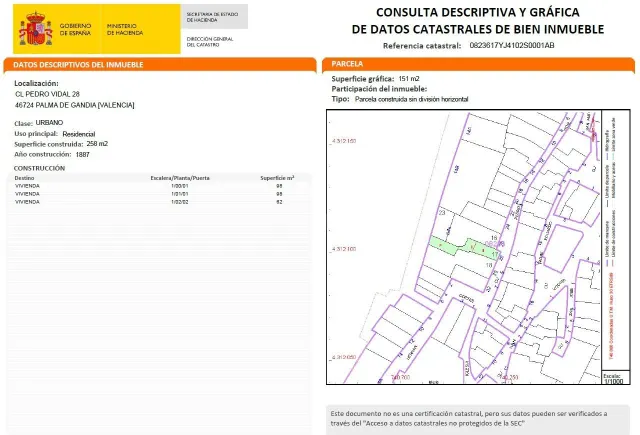Select the '1/02/02' table cell
The width and height of the screenshot is (640, 435).
(180, 202)
